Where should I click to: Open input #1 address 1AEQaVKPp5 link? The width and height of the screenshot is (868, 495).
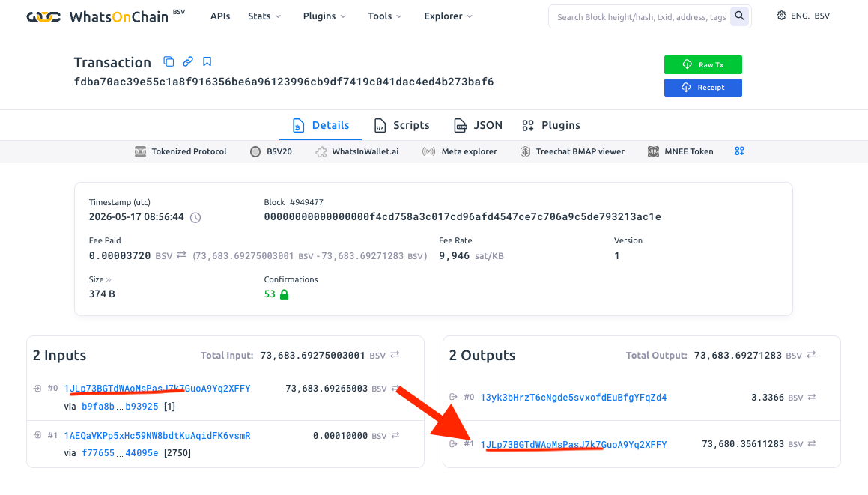(157, 436)
